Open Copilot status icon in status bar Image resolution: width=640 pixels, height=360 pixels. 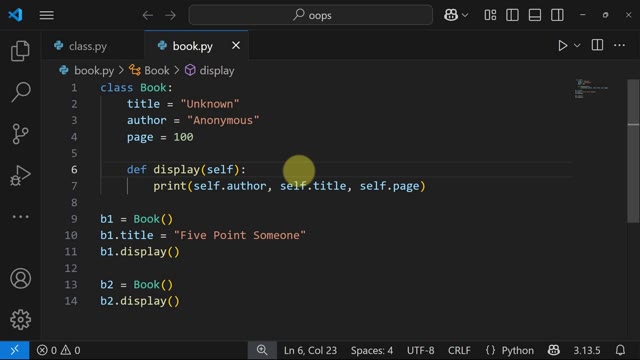(553, 350)
